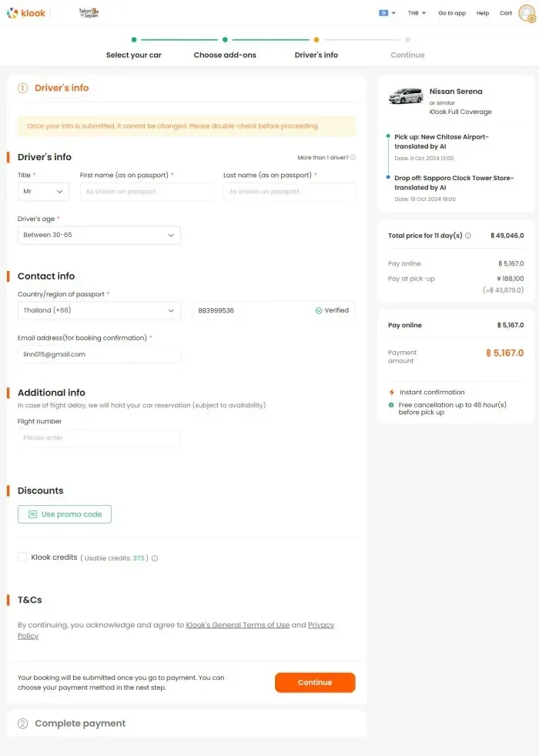Open the Thailand (+66) country dropdown
Viewport: 539px width, 756px height.
pyautogui.click(x=99, y=310)
